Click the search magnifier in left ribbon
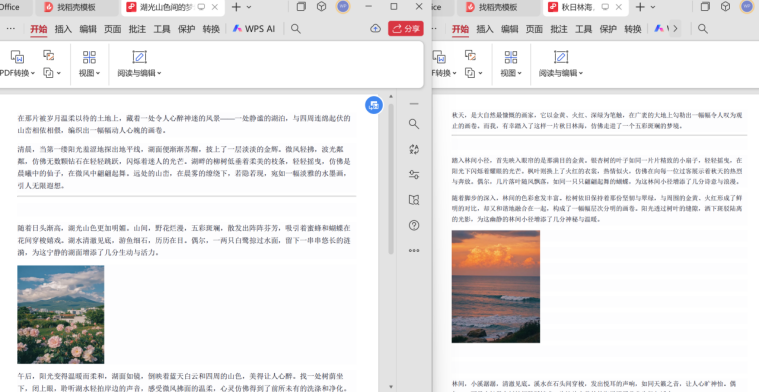This screenshot has width=760, height=392. point(296,29)
